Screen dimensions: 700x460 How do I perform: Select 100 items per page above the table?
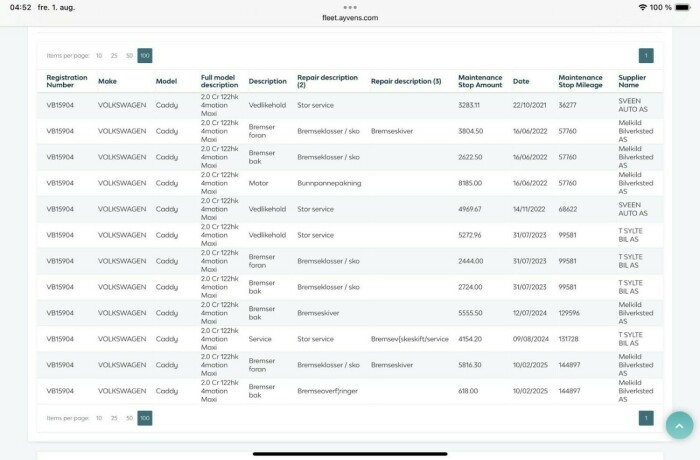pos(145,56)
